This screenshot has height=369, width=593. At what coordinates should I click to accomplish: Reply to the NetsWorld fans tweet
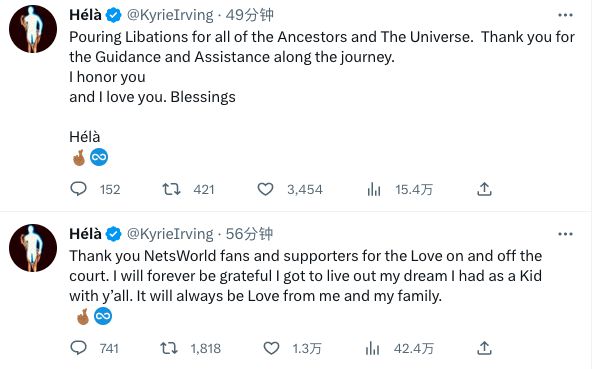click(79, 348)
